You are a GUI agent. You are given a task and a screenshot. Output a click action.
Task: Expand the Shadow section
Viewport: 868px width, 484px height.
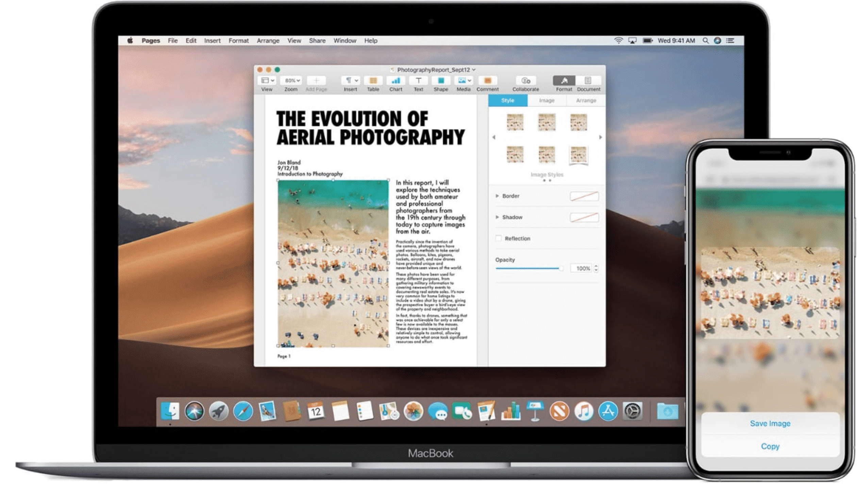497,217
